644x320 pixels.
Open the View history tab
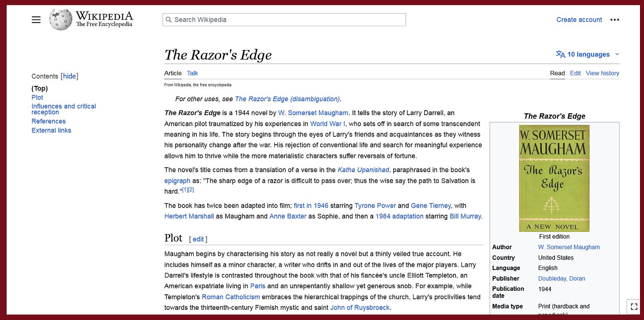tap(602, 73)
